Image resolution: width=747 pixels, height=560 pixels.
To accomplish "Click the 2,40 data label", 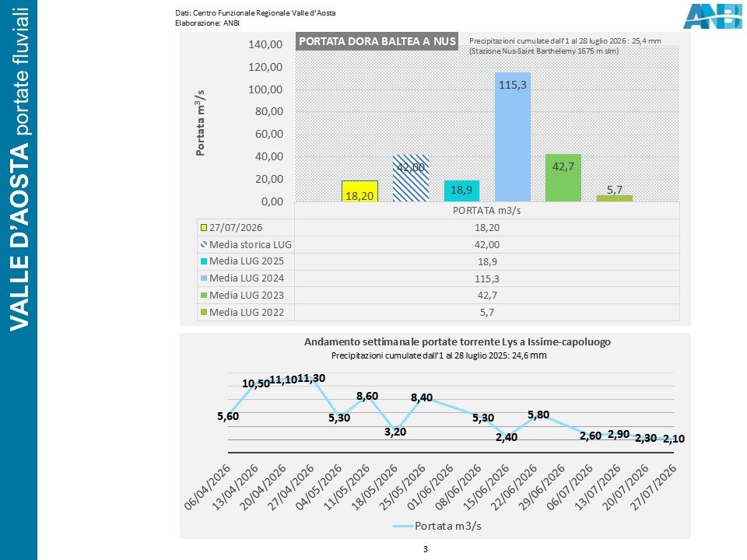I will click(x=507, y=437).
